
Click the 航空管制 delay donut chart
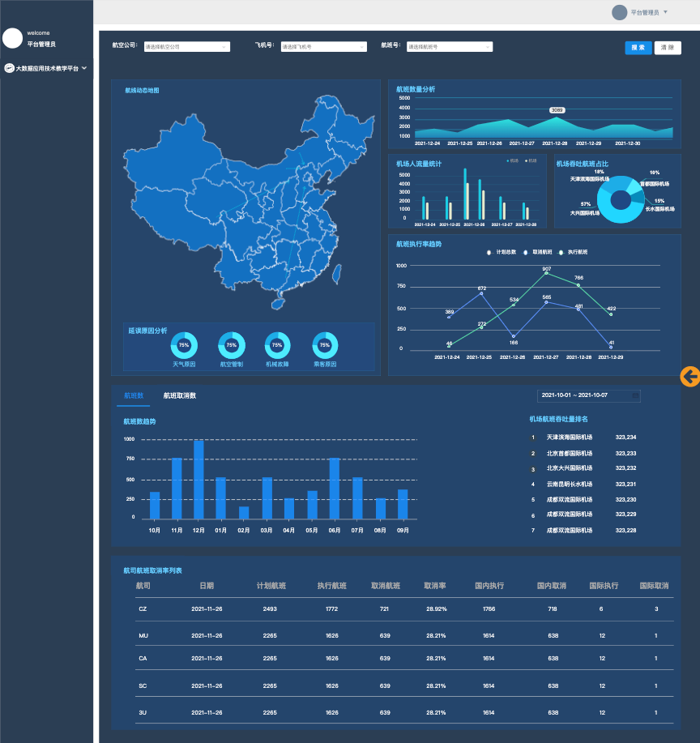tap(232, 345)
